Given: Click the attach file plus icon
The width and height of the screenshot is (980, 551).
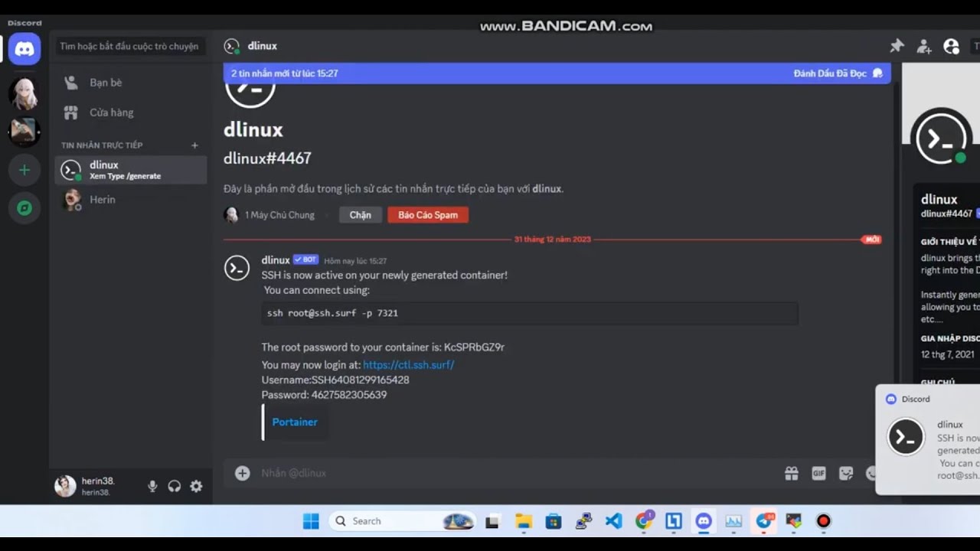Looking at the screenshot, I should [243, 473].
